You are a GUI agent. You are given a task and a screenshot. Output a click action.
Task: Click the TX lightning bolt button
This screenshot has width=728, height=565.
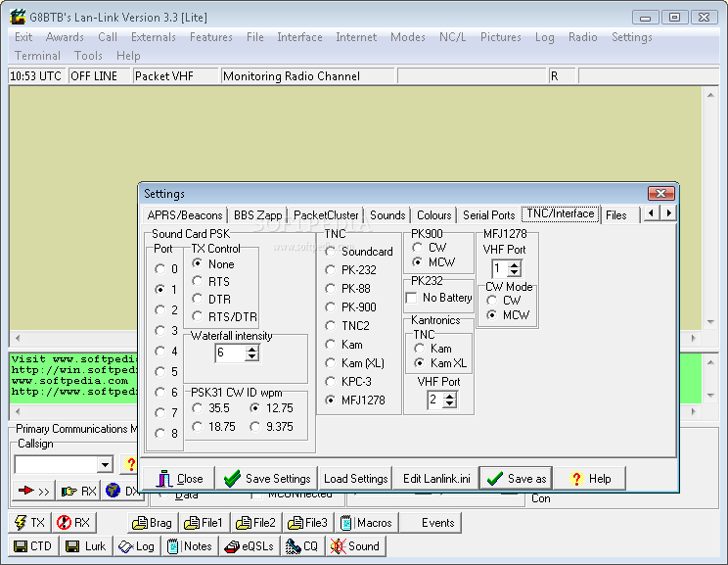click(29, 523)
